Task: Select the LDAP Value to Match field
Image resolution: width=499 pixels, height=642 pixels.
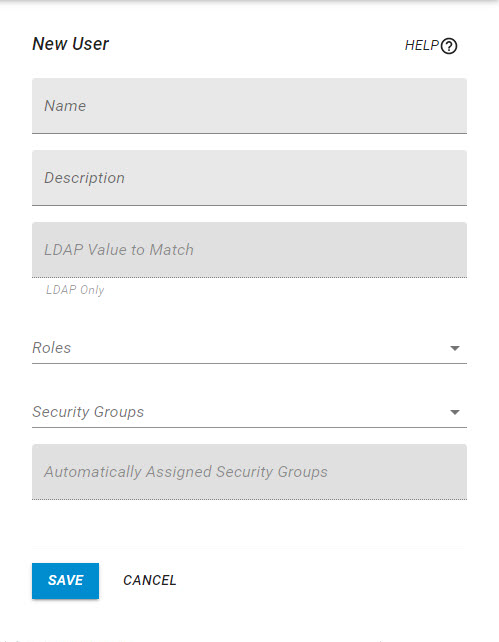Action: tap(249, 250)
